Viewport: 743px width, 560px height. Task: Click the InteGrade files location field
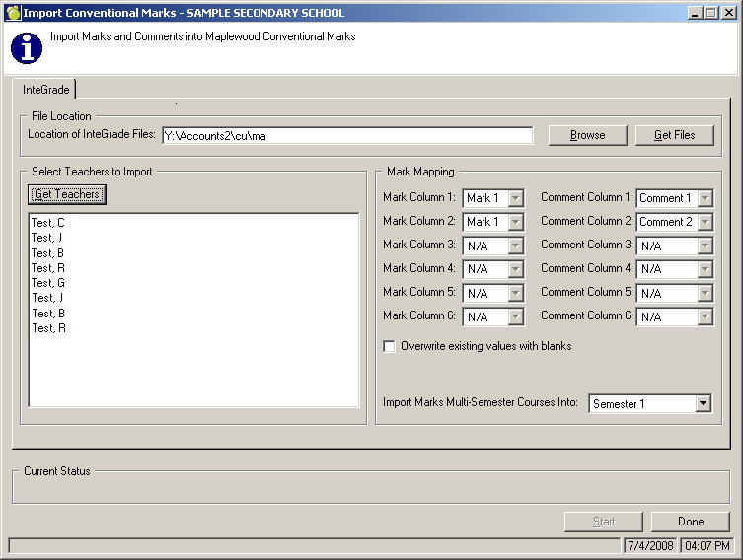[x=346, y=136]
